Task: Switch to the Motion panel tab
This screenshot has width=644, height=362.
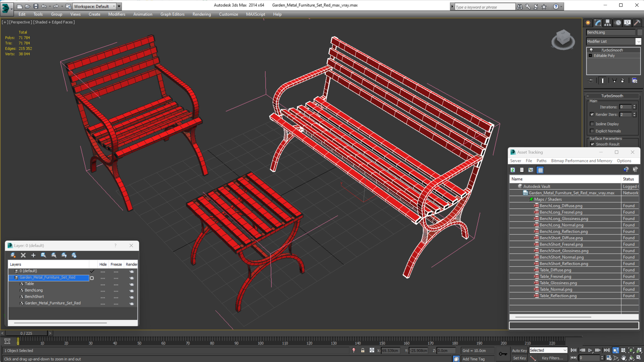Action: (618, 23)
